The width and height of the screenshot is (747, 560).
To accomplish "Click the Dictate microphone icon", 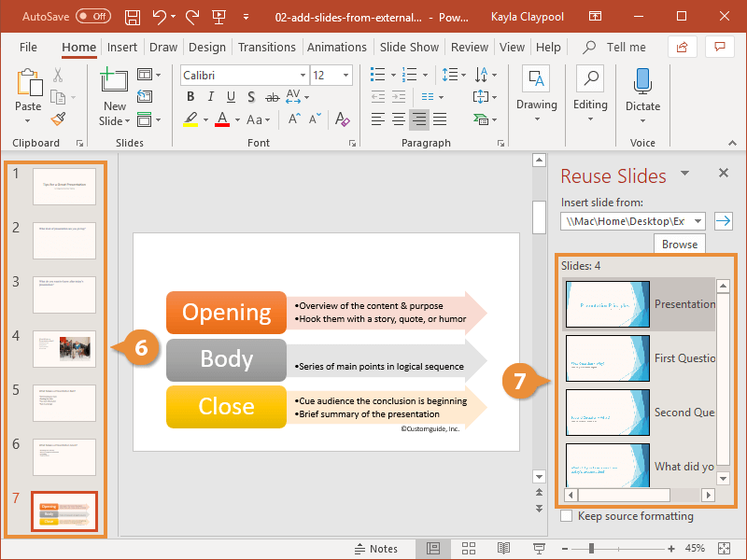I will [642, 82].
